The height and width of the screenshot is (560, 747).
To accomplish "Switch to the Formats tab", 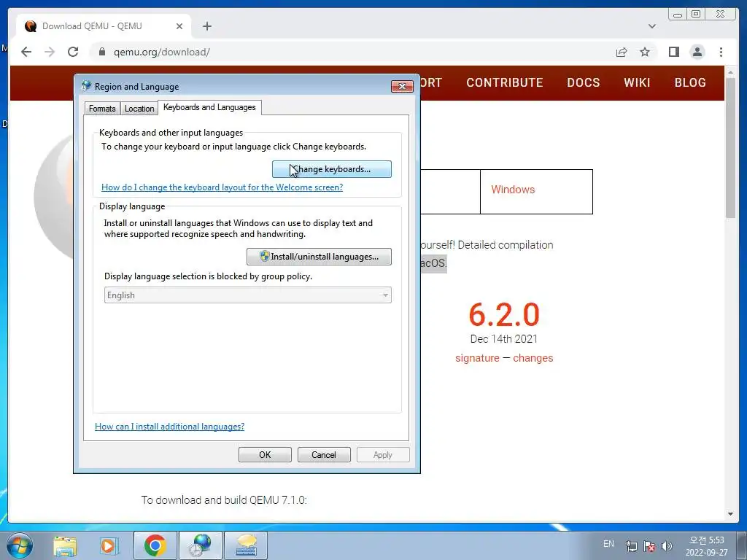I will [102, 109].
